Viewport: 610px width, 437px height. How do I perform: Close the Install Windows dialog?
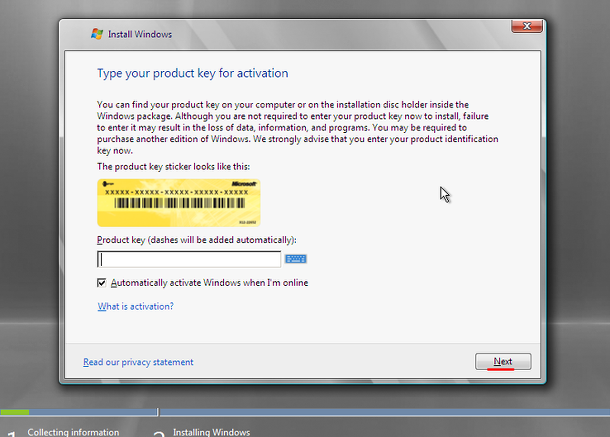click(x=527, y=26)
